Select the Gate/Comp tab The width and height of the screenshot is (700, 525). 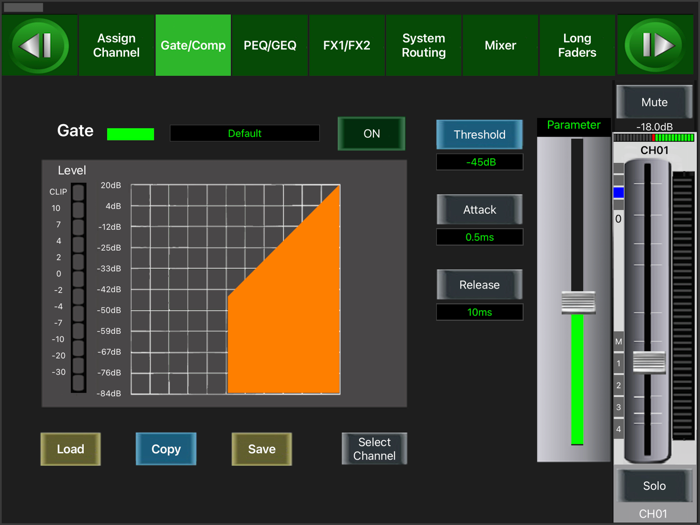click(193, 45)
